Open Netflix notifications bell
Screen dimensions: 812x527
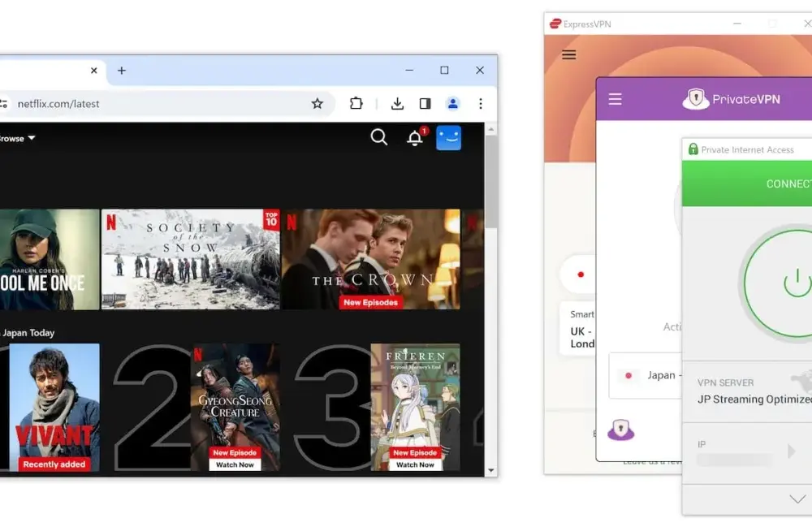pyautogui.click(x=415, y=138)
